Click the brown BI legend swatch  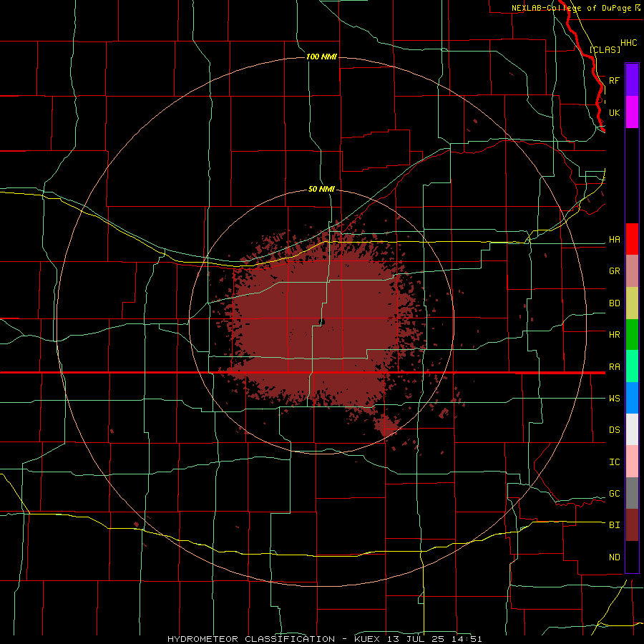click(632, 525)
